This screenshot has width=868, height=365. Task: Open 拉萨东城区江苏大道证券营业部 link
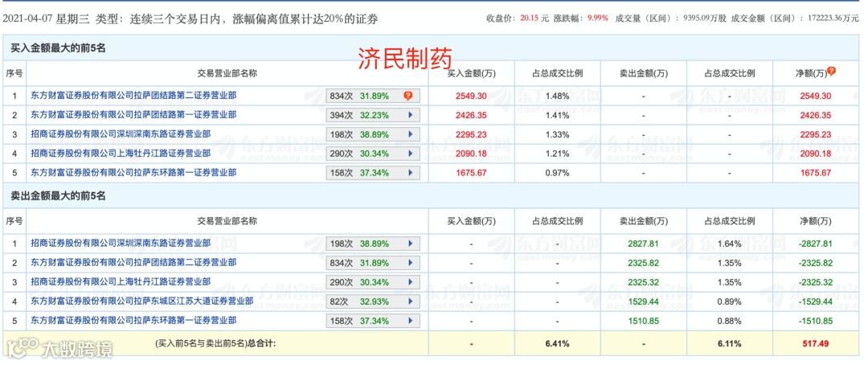point(142,301)
